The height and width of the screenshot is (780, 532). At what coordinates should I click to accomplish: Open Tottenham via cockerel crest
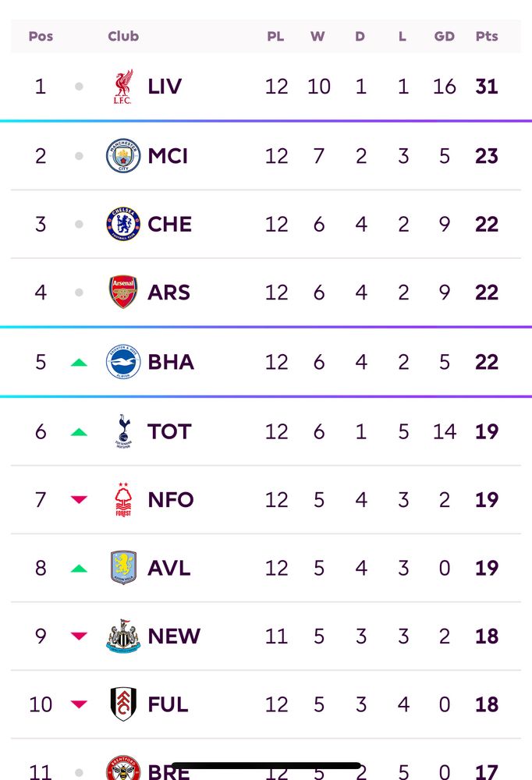pos(123,431)
